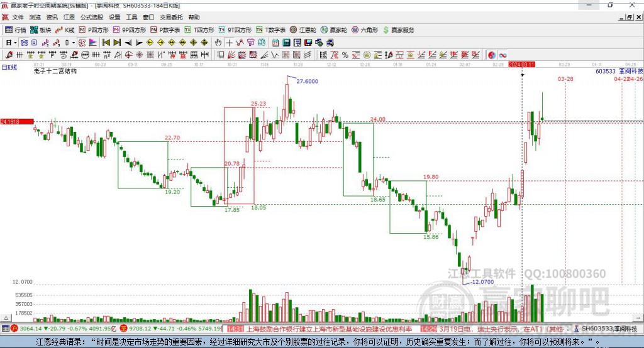Click the 24.1918 red price label

click(17, 121)
